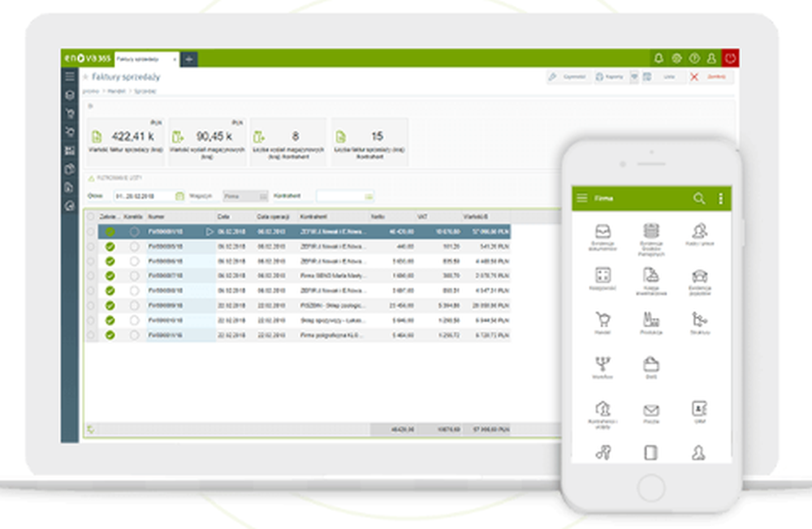This screenshot has width=812, height=529.
Task: Click calendar icon in Okres field
Action: tap(179, 196)
